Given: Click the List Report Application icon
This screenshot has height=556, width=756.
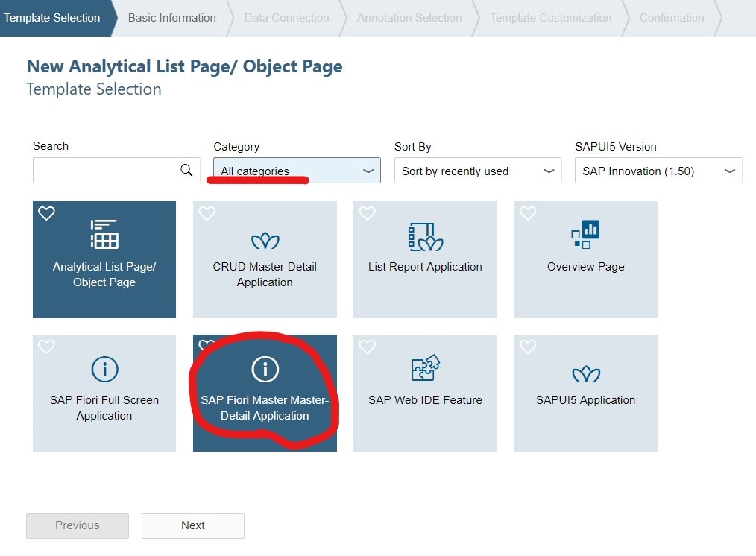Looking at the screenshot, I should pyautogui.click(x=425, y=236).
